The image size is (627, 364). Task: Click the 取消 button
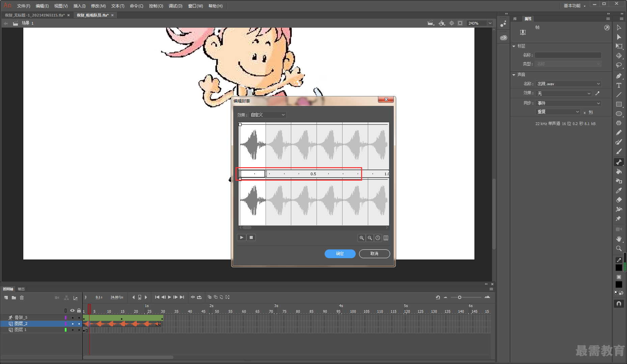pyautogui.click(x=375, y=254)
